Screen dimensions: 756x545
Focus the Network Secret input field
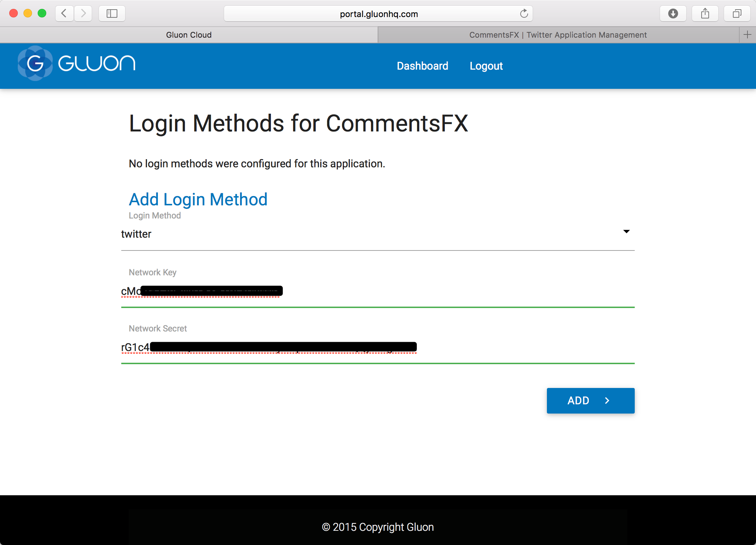point(378,347)
